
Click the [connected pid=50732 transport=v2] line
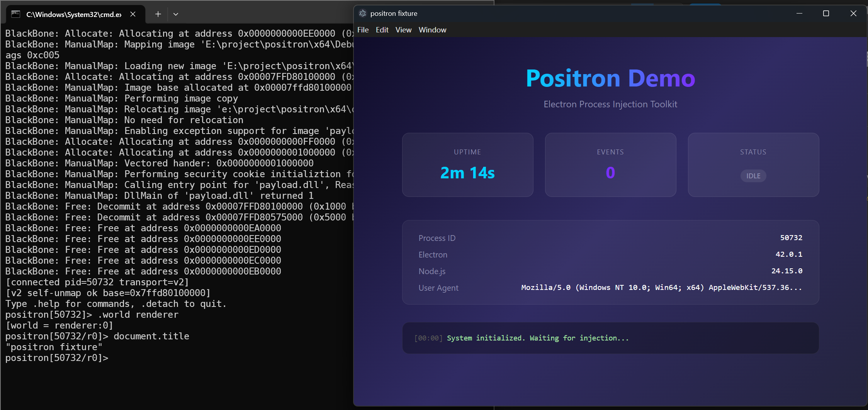97,282
